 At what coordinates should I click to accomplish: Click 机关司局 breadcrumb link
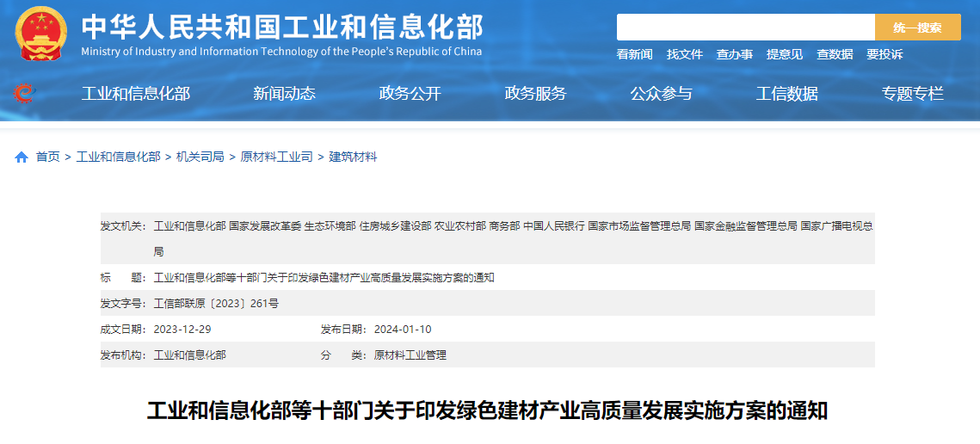point(200,157)
